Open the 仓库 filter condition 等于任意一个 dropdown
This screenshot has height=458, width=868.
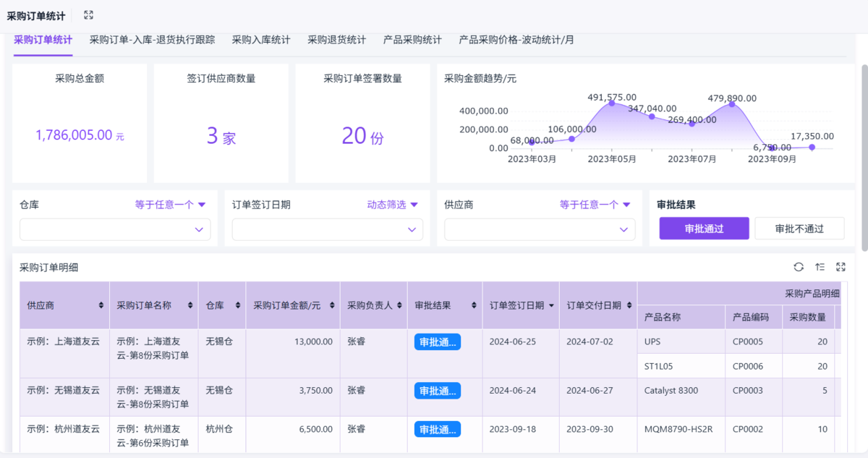pyautogui.click(x=170, y=205)
